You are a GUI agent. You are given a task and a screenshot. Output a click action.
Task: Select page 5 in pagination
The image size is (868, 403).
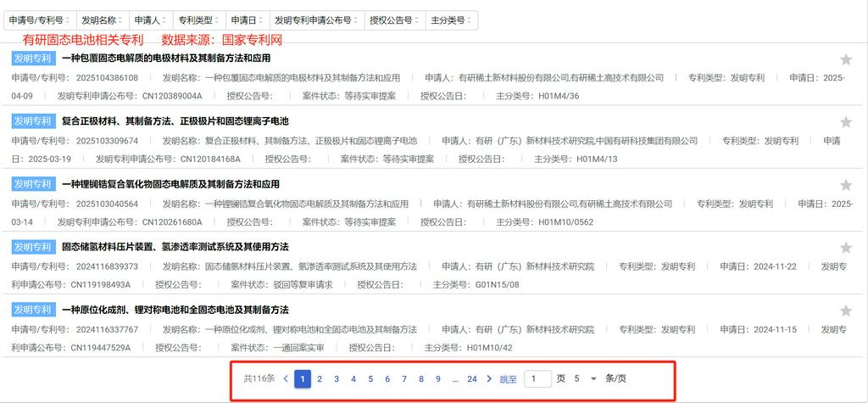tap(370, 379)
